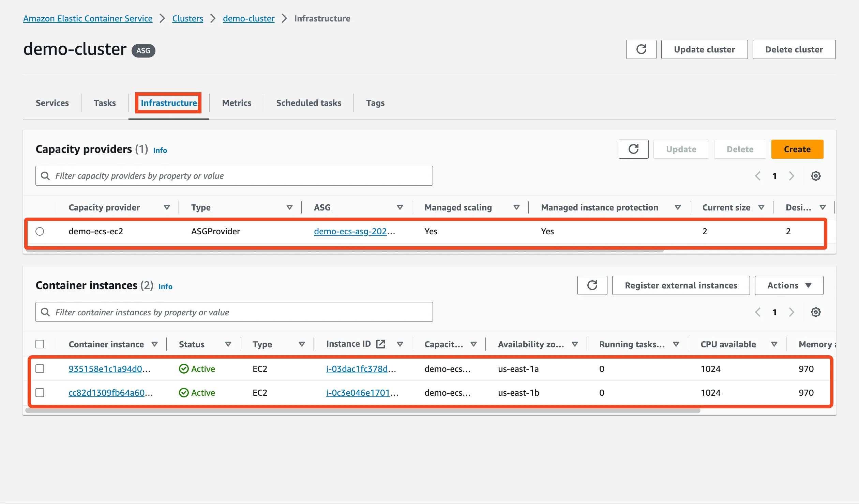Open Amazon Elastic Container Service breadcrumb
The height and width of the screenshot is (504, 859).
tap(88, 18)
